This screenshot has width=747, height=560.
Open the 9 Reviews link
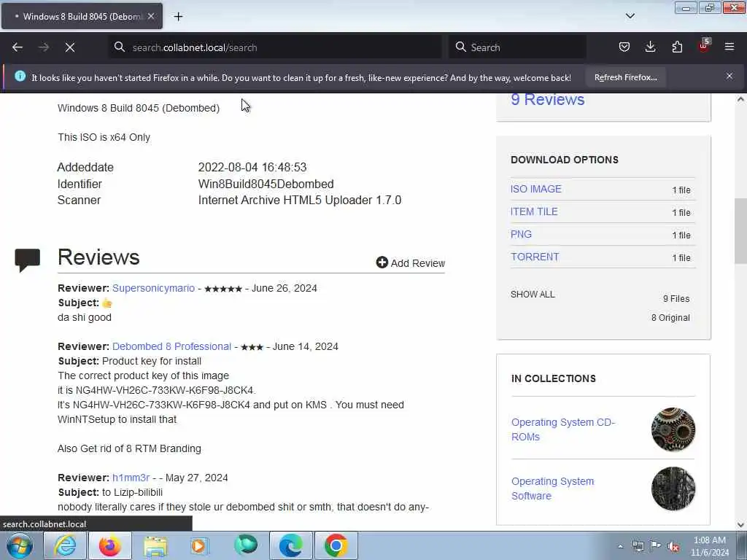(x=548, y=99)
